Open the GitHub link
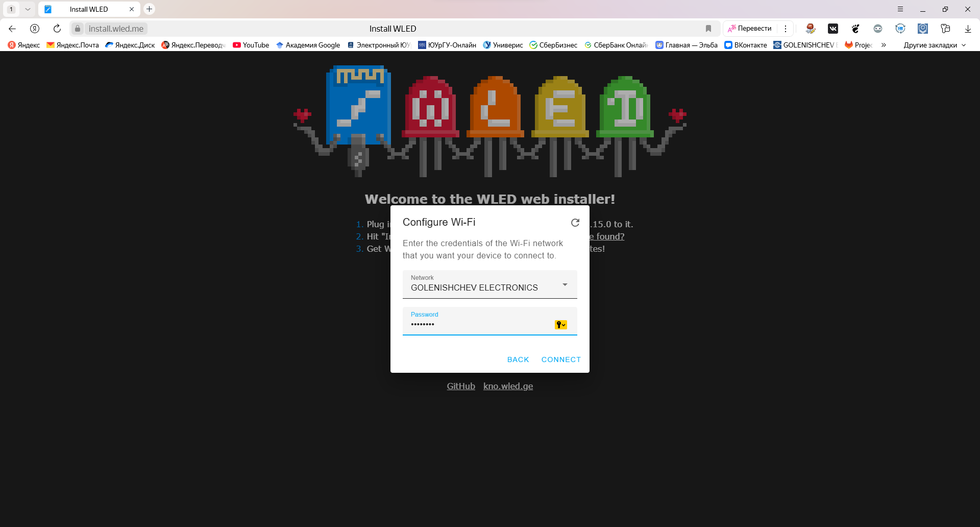 pyautogui.click(x=461, y=386)
